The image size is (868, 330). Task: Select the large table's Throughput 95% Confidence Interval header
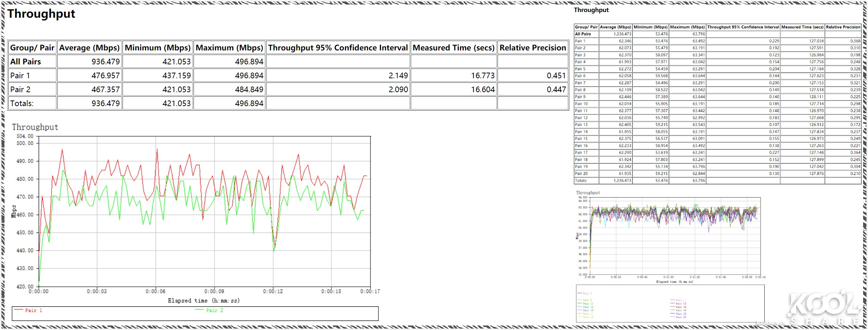click(338, 48)
